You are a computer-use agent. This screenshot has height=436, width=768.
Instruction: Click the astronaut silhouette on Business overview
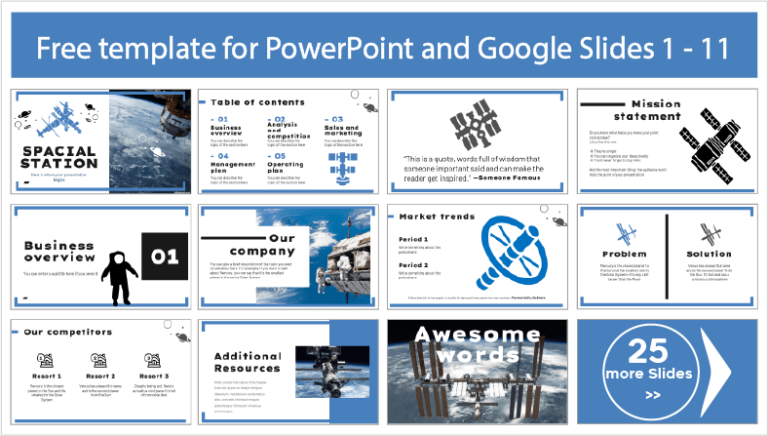pyautogui.click(x=119, y=278)
